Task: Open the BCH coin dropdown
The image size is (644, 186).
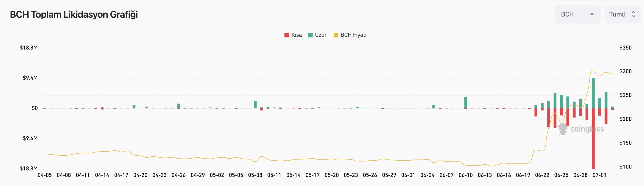Action: [577, 14]
